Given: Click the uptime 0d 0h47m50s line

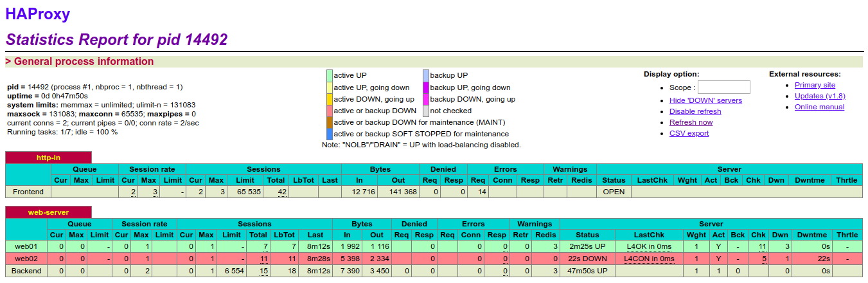Looking at the screenshot, I should pos(48,95).
